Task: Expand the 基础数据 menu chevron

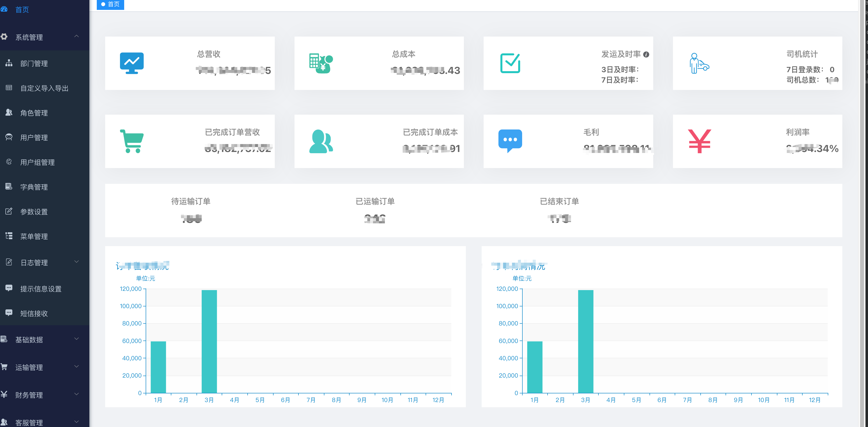Action: pos(77,338)
